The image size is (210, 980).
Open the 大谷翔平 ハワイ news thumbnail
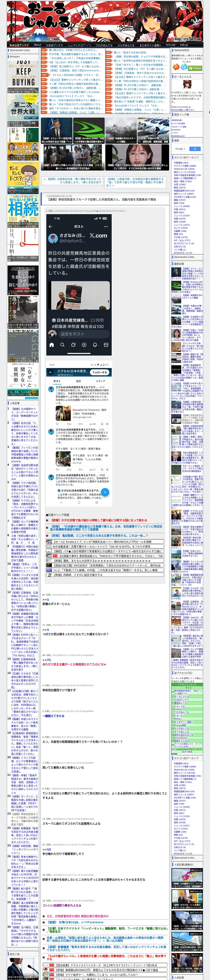pyautogui.click(x=72, y=157)
